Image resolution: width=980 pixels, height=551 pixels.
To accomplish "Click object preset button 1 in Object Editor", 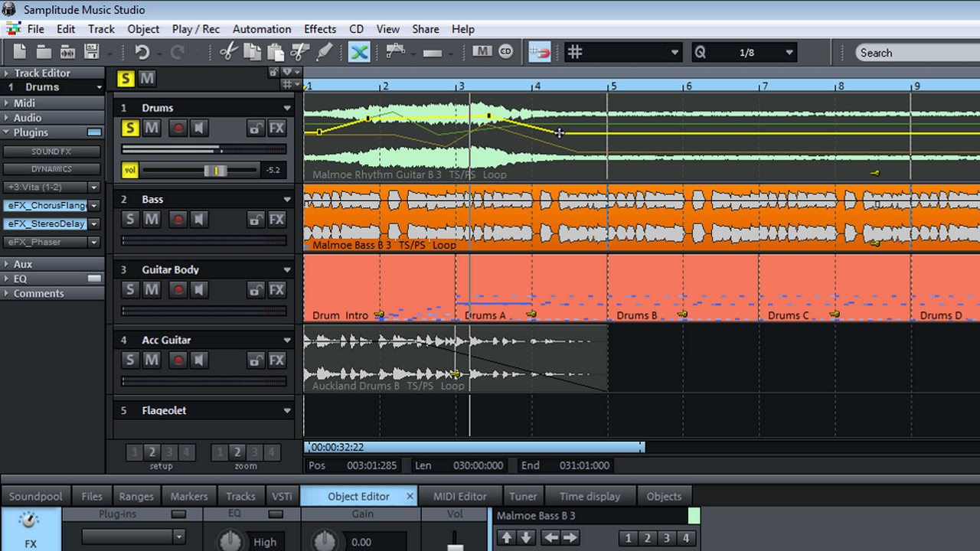I will pos(629,538).
